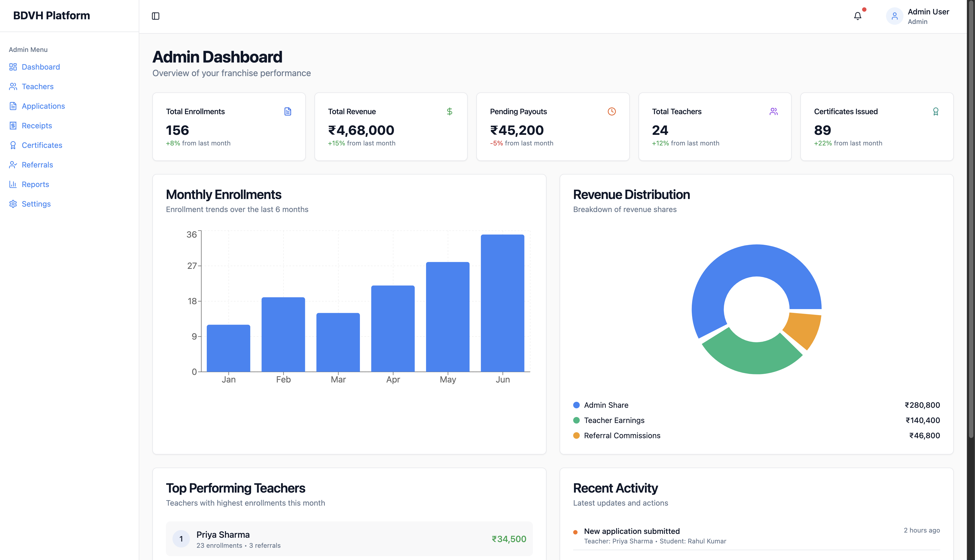The height and width of the screenshot is (560, 975).
Task: Select the Certificates award icon
Action: (13, 145)
